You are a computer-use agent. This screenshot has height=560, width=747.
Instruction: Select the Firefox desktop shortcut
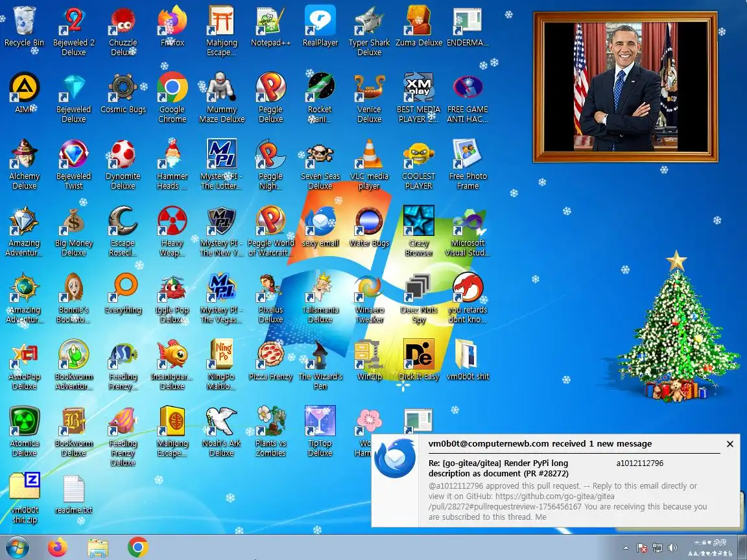pyautogui.click(x=172, y=26)
